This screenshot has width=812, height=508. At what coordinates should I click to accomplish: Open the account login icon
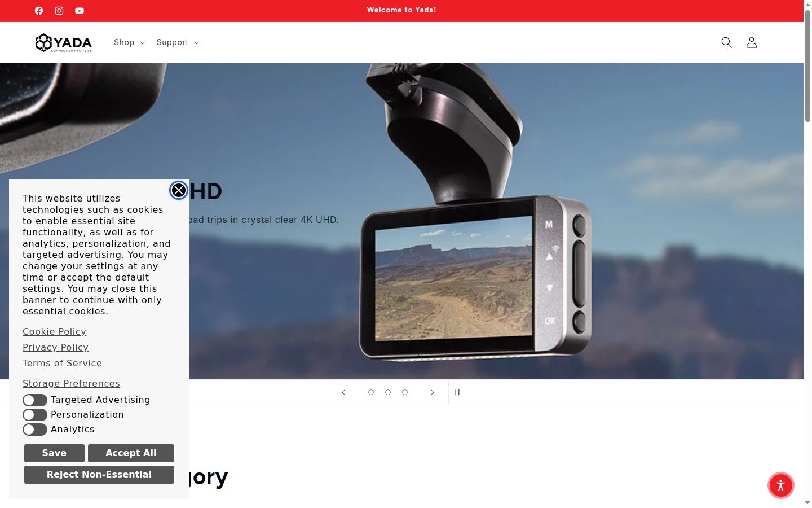752,42
